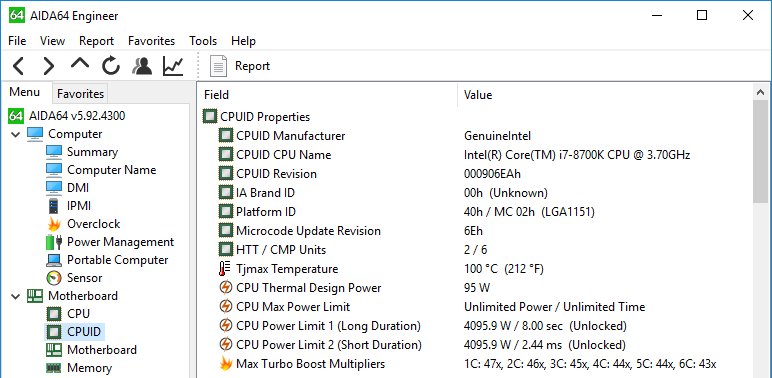Viewport: 772px width, 378px height.
Task: Open the Report menu
Action: point(96,41)
